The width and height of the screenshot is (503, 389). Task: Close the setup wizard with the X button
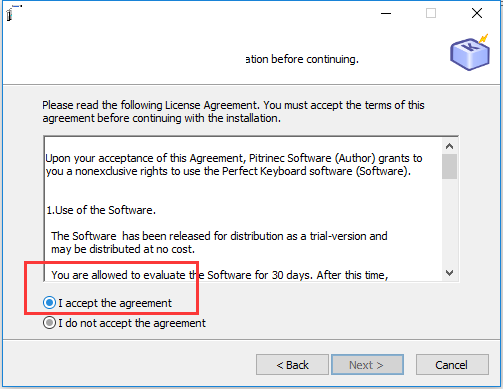tap(477, 13)
